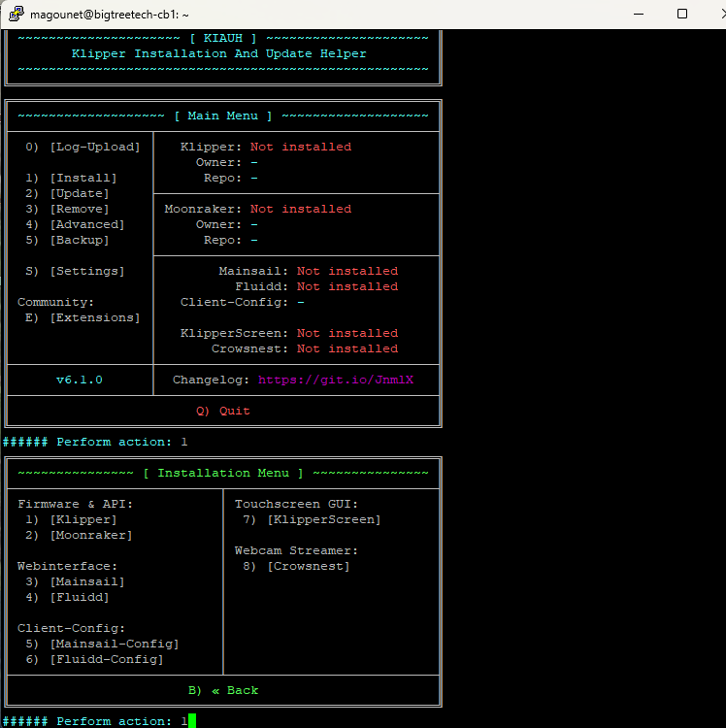
Task: Click the Client-Config status line
Action: pyautogui.click(x=243, y=302)
